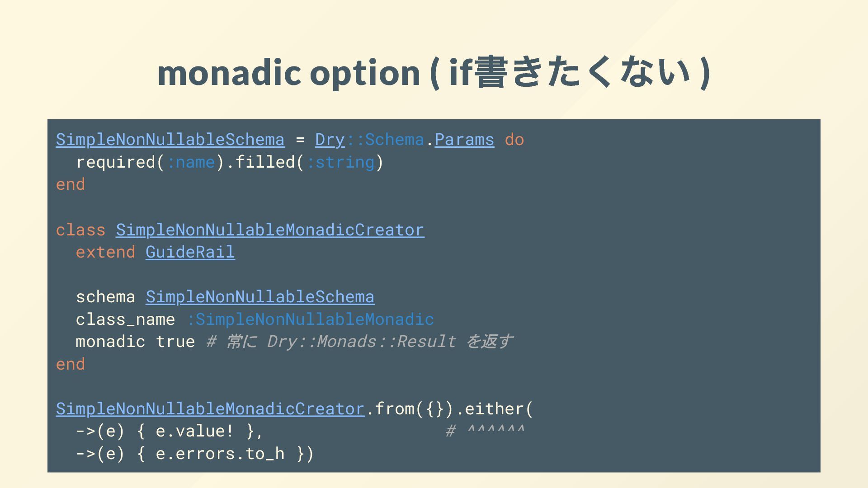Click the class keyword

80,230
